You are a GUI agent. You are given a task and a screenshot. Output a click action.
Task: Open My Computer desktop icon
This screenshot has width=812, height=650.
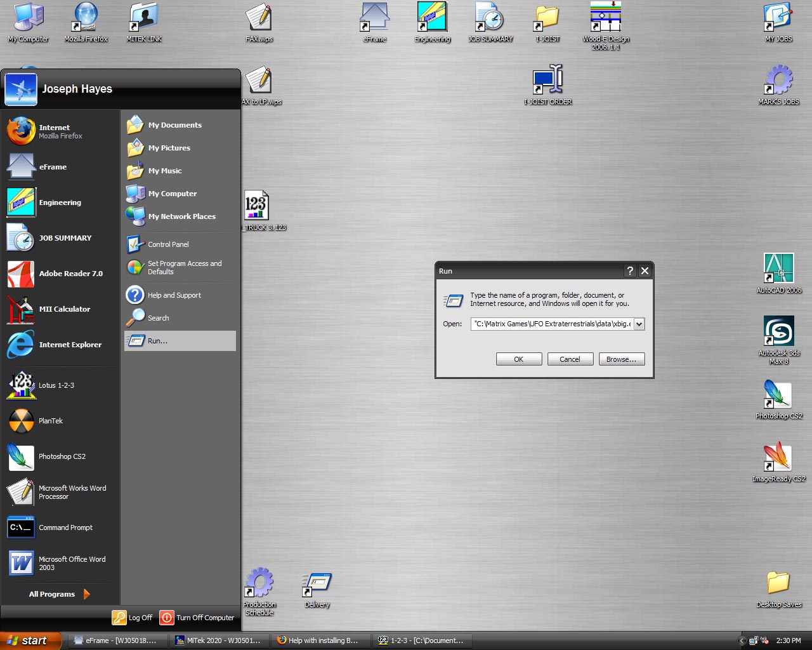click(x=28, y=23)
